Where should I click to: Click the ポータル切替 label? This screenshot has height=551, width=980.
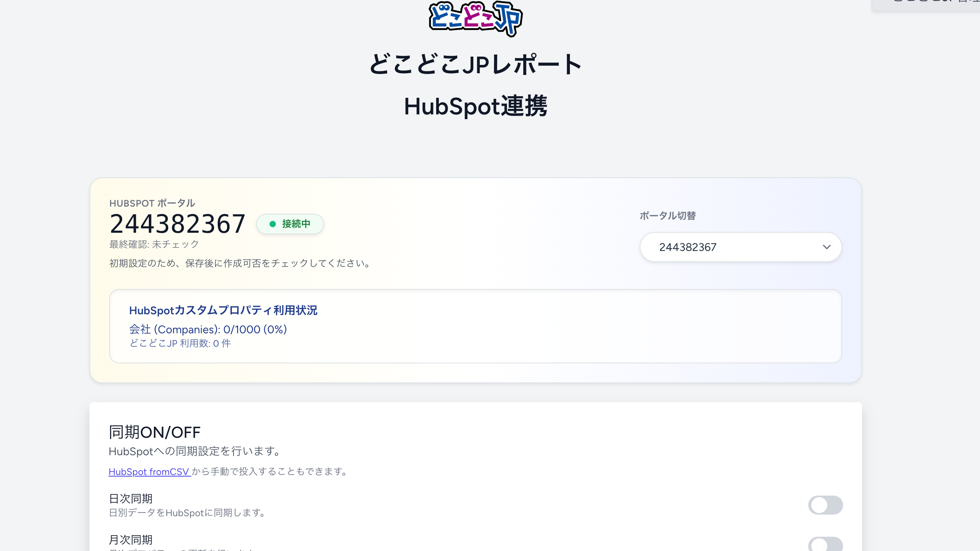pos(668,216)
